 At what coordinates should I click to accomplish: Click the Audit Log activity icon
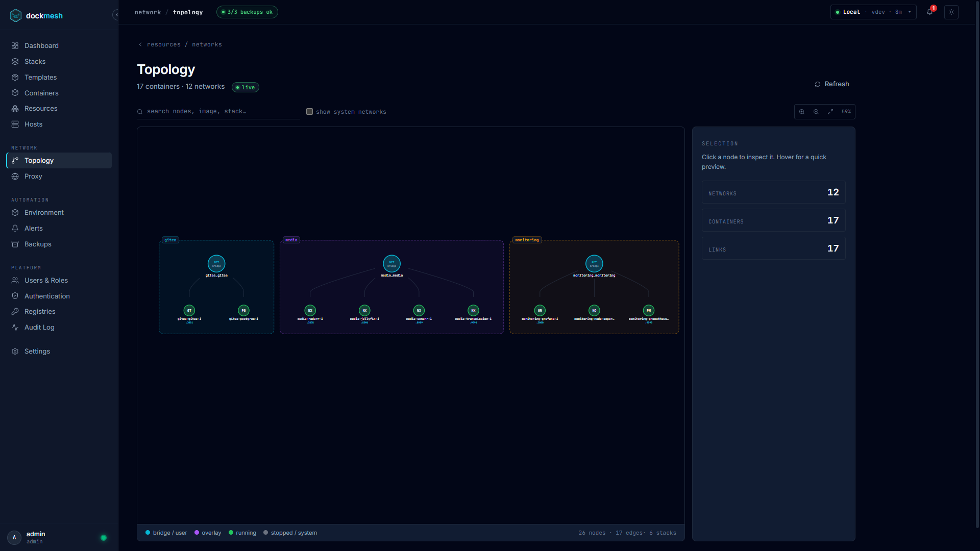coord(15,327)
